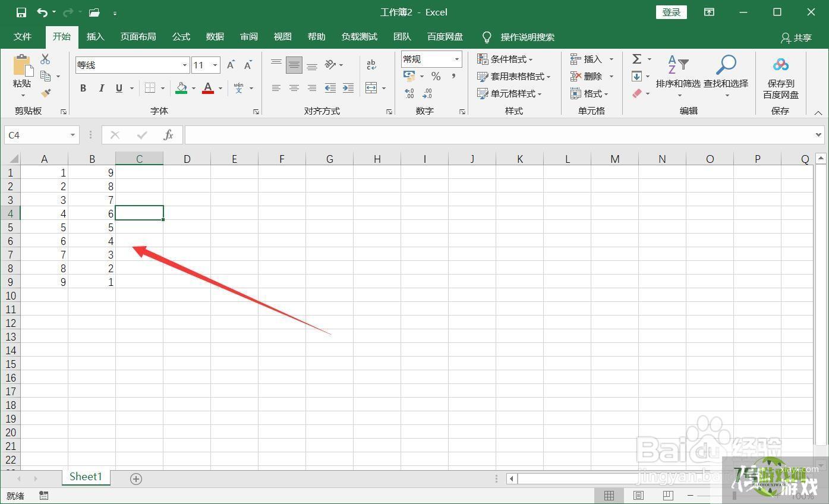Click the AutoSum sigma icon

[x=636, y=59]
